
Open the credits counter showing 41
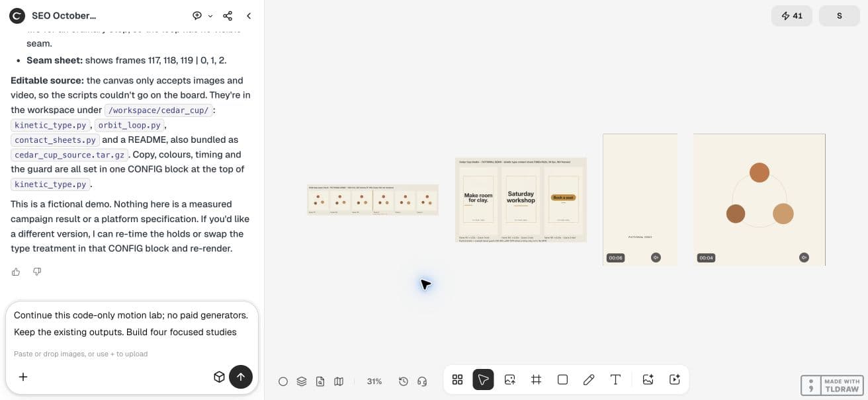click(x=791, y=16)
